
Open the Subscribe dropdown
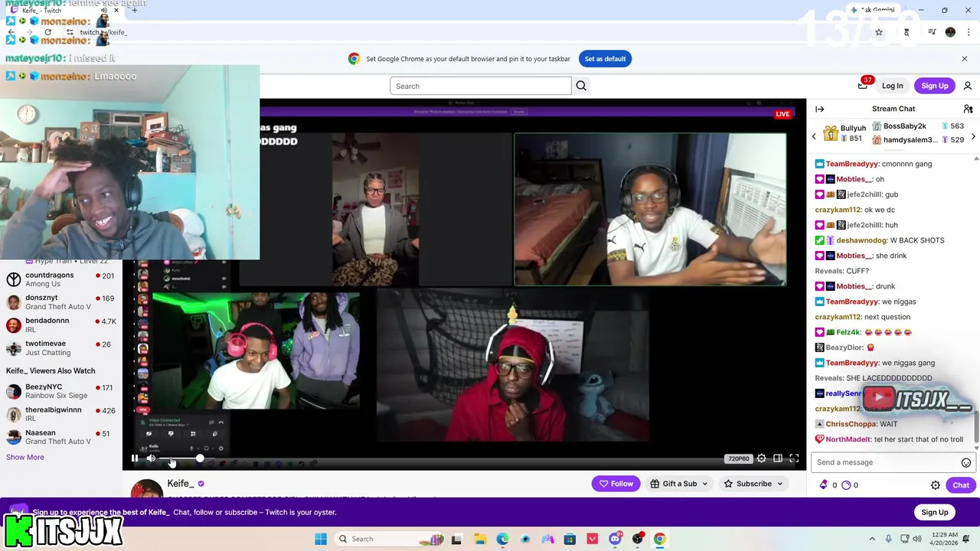[x=753, y=484]
